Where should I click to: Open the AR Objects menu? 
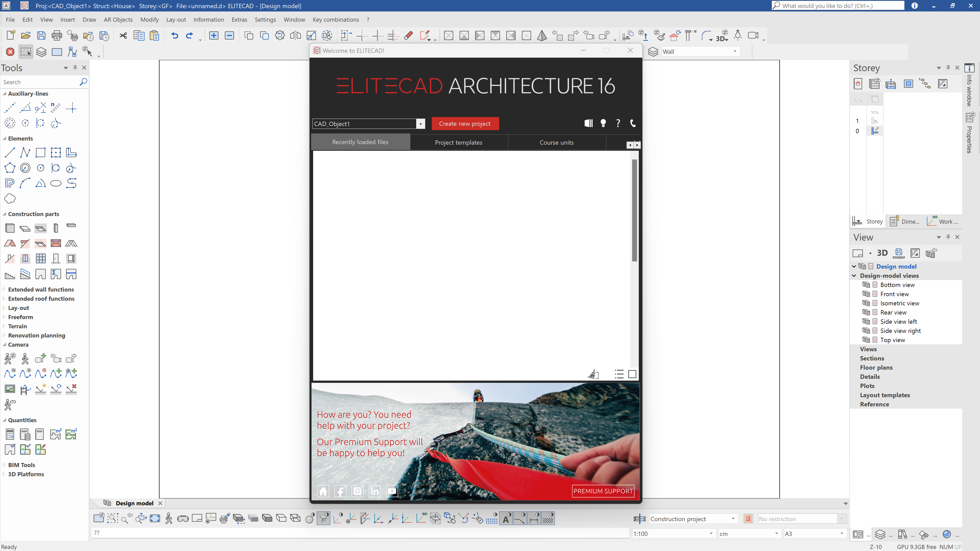coord(118,19)
